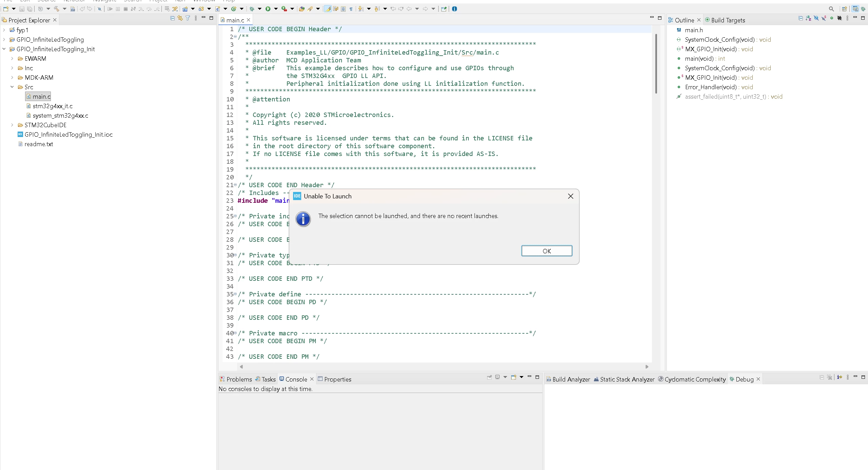Select GPIO_InfiniteLedToggling_Init.ioc file

tap(65, 134)
